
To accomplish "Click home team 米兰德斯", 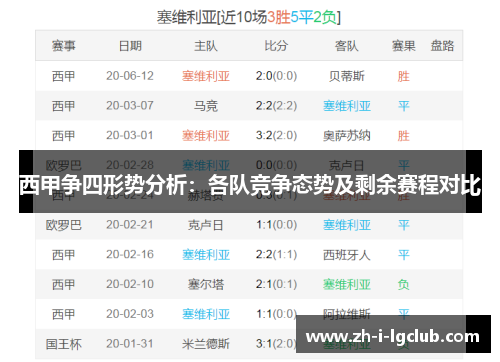I will point(206,344).
